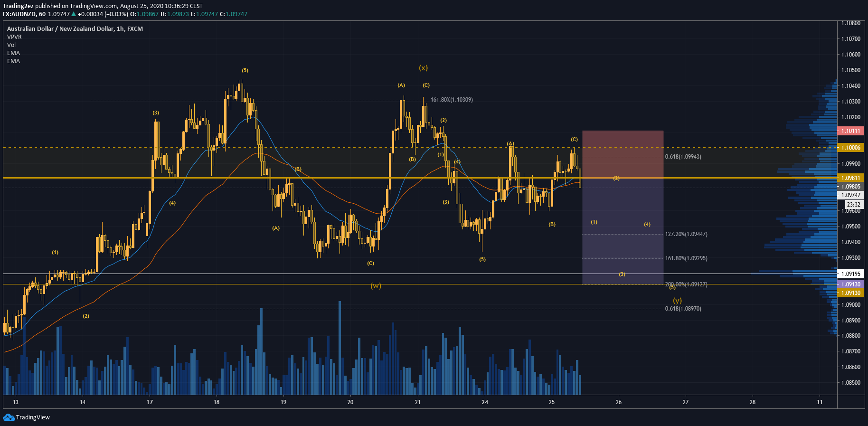
Task: Click the red stop-loss zone of short position
Action: pos(623,154)
